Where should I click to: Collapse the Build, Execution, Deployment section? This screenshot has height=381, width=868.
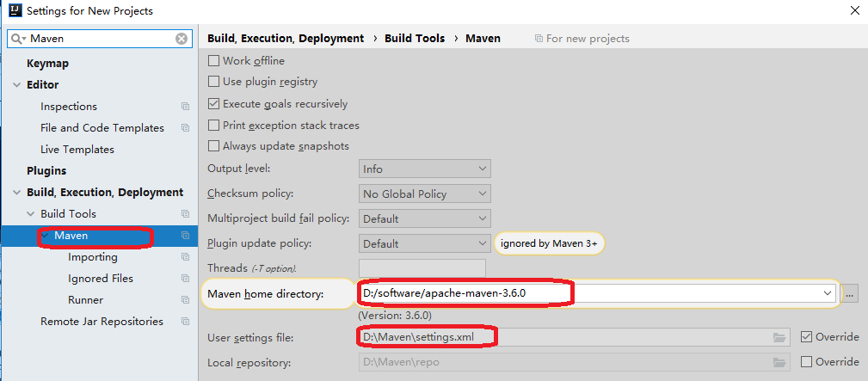(x=17, y=193)
